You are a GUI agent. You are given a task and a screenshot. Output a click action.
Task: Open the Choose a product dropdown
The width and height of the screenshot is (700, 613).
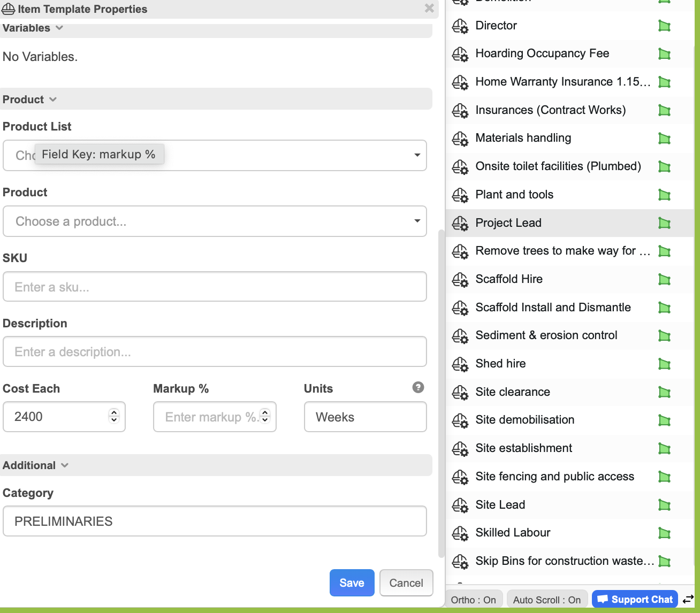(215, 221)
